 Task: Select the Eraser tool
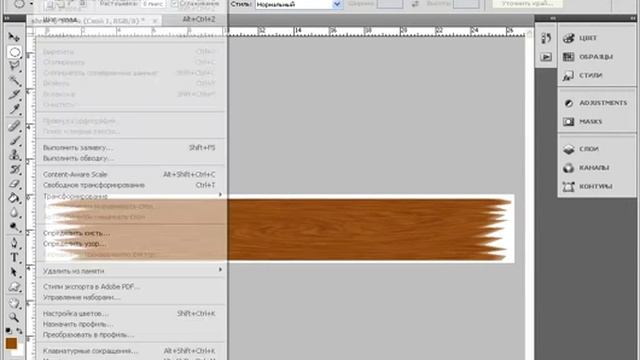[x=14, y=184]
